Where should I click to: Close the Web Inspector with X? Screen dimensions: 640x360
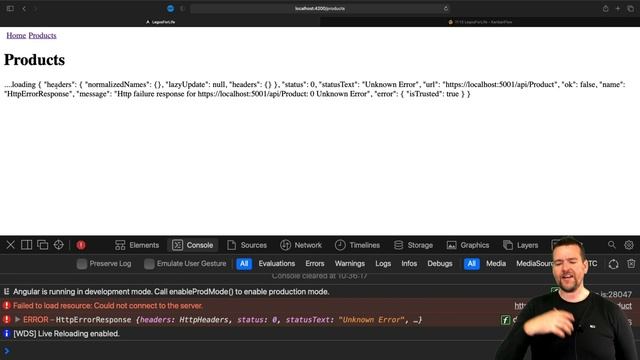point(11,245)
